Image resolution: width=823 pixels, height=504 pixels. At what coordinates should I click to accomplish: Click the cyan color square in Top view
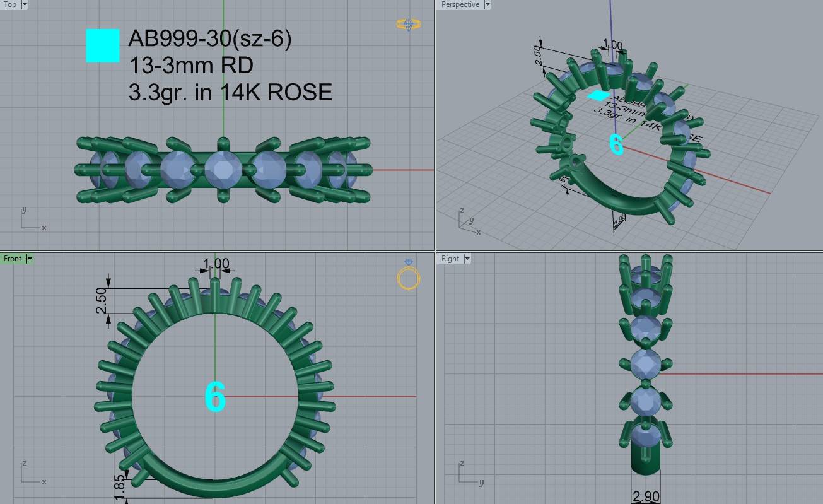[103, 46]
